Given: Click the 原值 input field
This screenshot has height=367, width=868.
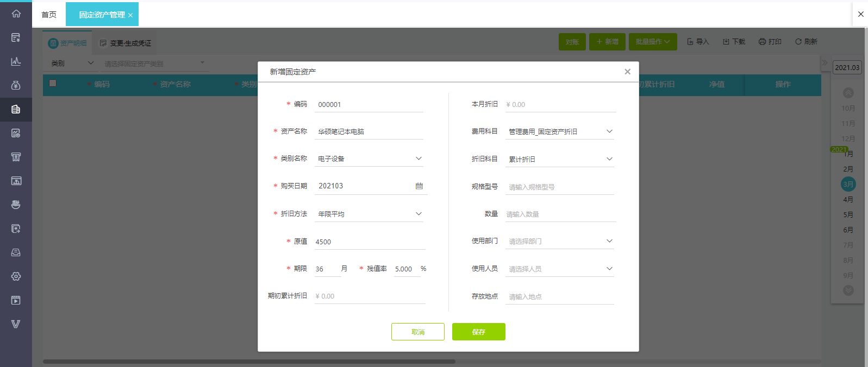Looking at the screenshot, I should coord(369,242).
